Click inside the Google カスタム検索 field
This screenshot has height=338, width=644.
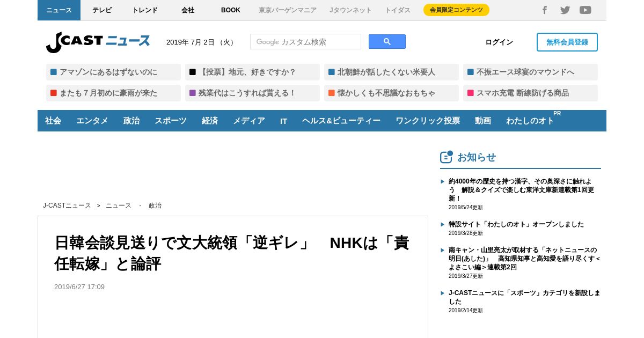(305, 42)
